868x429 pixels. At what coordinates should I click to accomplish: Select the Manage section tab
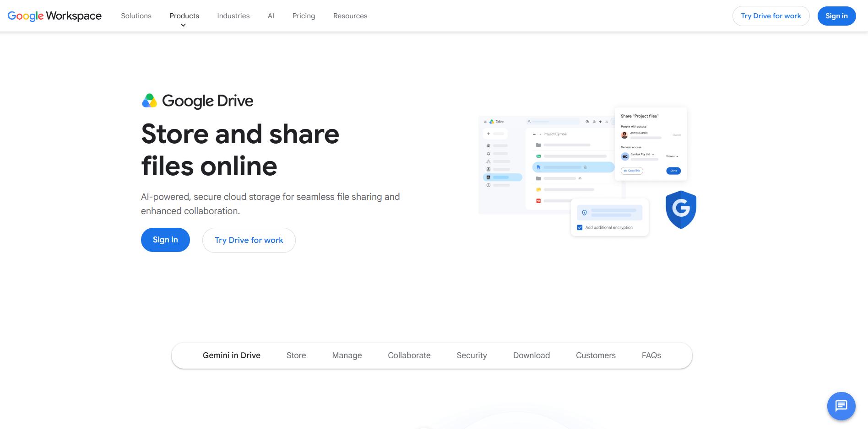coord(347,355)
